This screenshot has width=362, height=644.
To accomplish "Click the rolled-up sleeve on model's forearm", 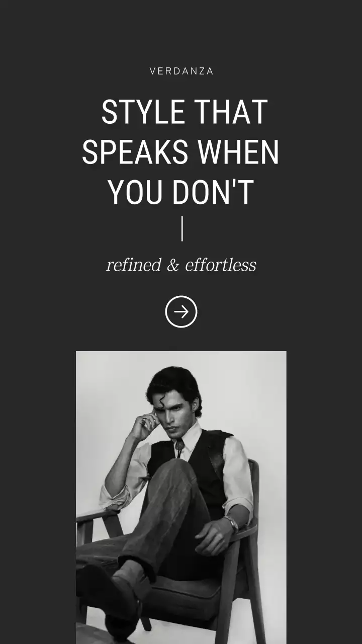I will pyautogui.click(x=115, y=497).
